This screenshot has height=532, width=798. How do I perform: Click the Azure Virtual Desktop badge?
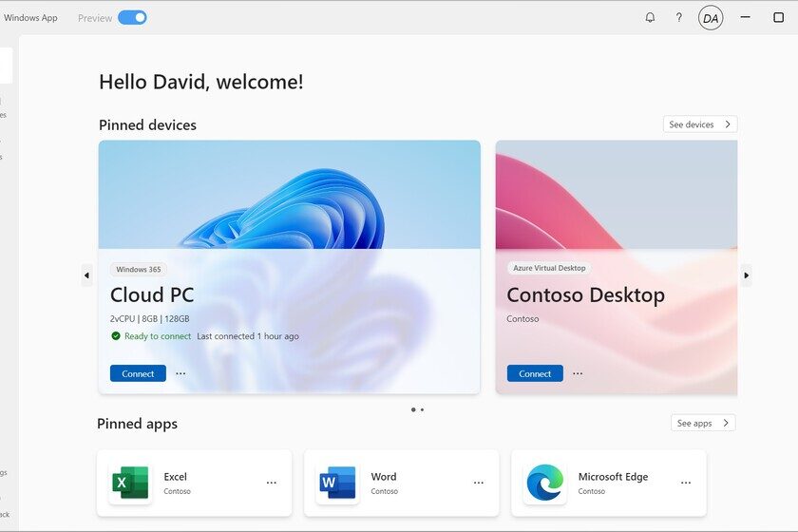549,268
